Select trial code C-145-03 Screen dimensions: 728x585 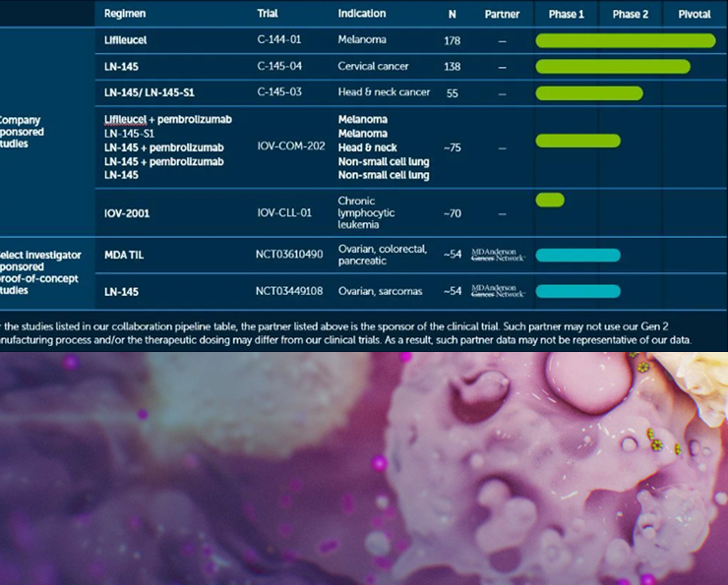pos(279,91)
